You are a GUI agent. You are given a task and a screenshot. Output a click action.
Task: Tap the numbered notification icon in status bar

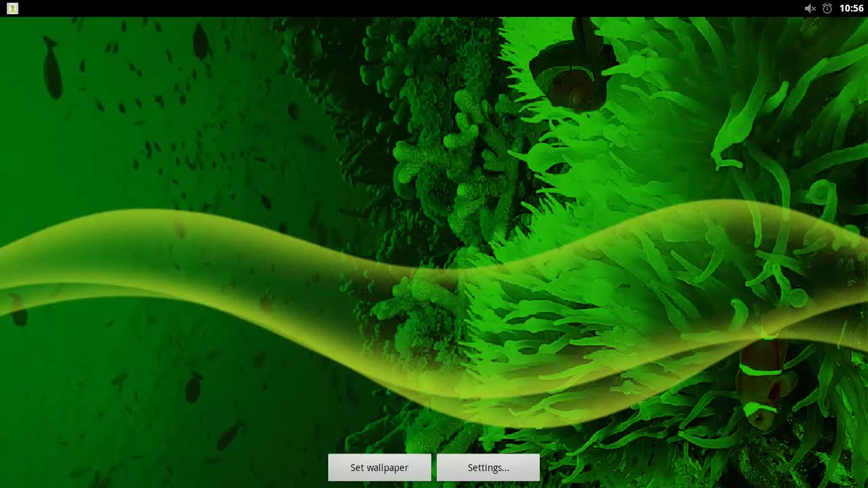12,8
